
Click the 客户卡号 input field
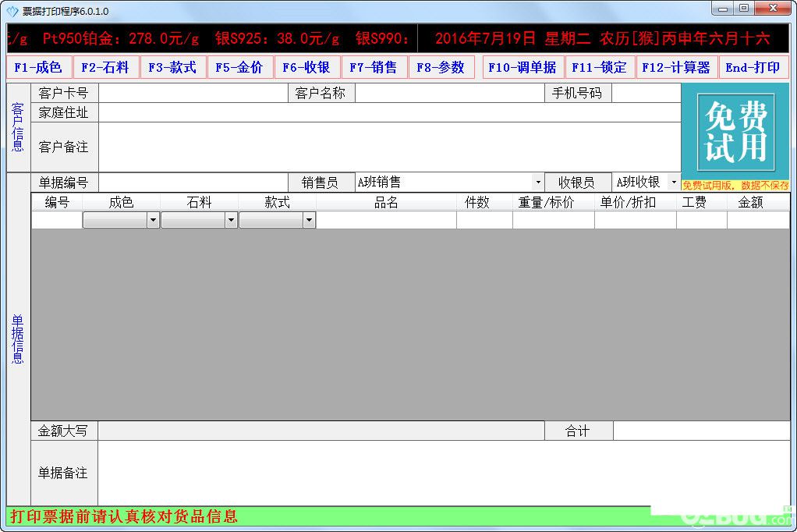(x=193, y=93)
